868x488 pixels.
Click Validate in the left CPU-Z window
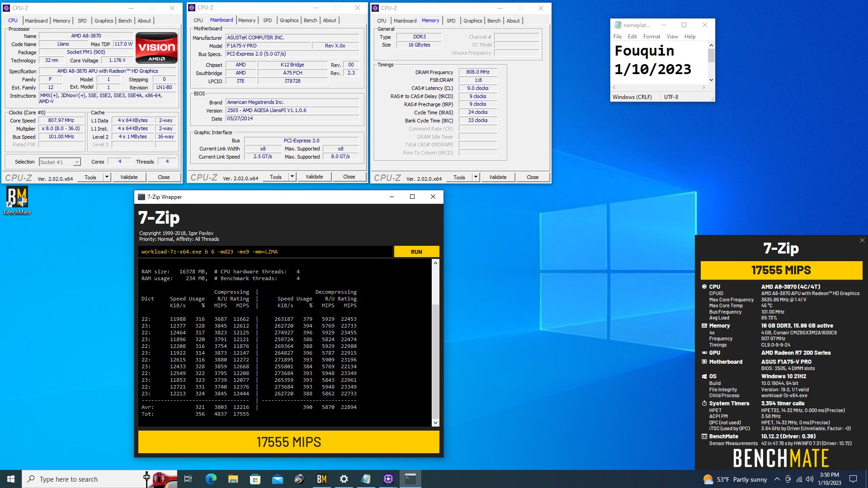(x=129, y=177)
